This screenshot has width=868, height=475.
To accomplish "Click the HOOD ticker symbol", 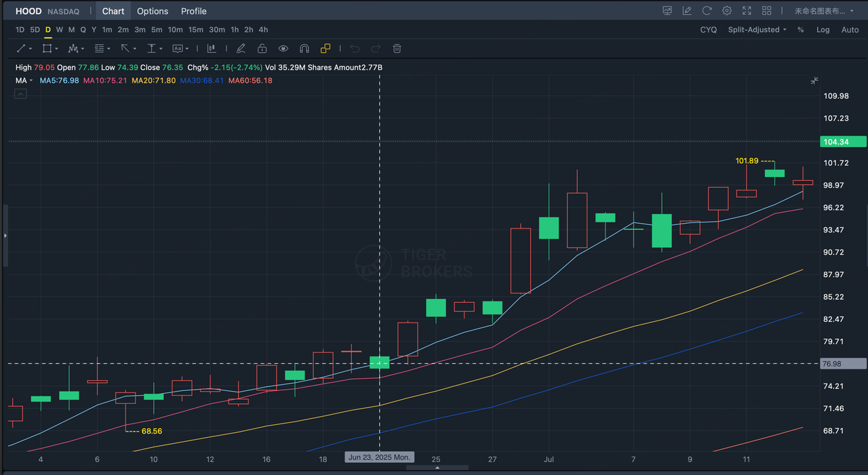I will click(28, 11).
